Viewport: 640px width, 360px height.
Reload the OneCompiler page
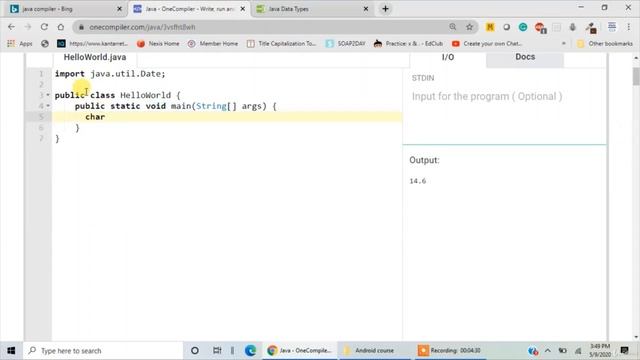pos(44,27)
